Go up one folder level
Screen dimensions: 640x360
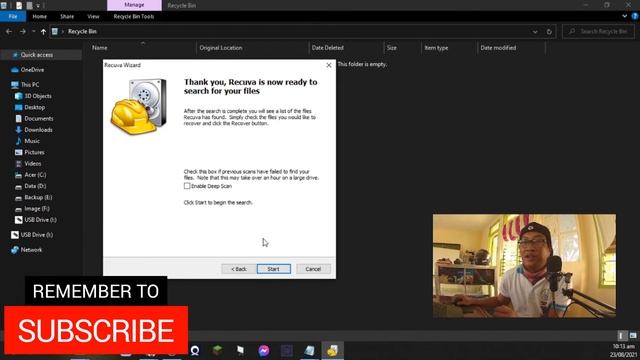pos(43,31)
